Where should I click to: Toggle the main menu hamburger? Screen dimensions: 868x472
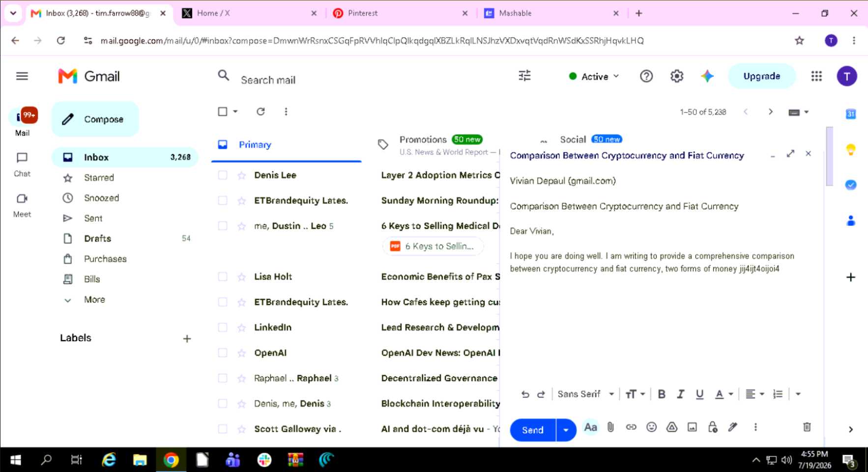(22, 76)
